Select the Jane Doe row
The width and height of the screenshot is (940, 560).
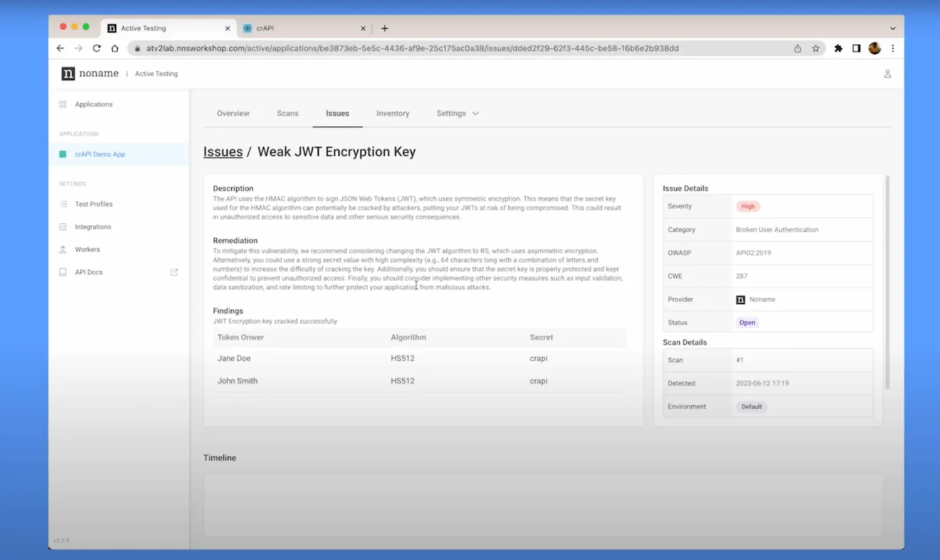[420, 358]
